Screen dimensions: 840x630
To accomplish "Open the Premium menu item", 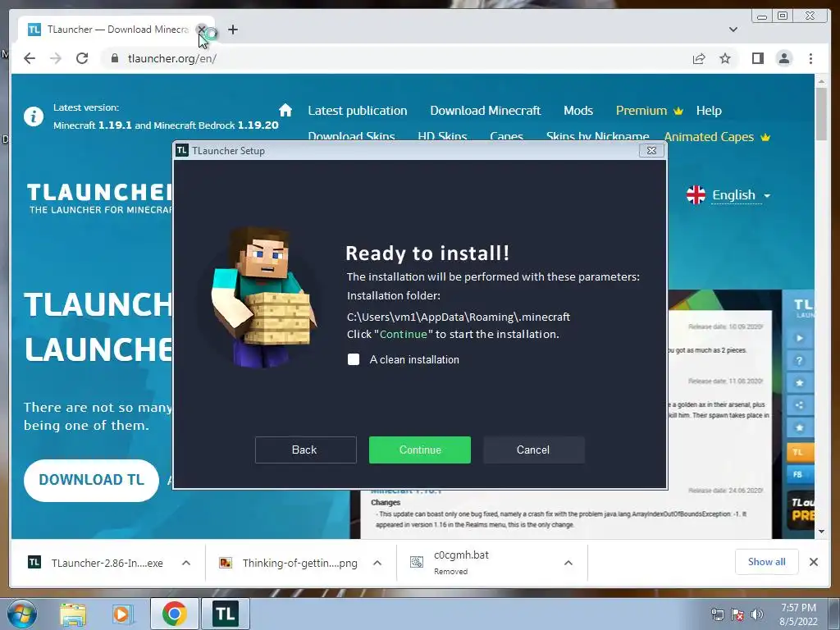I will tap(650, 111).
